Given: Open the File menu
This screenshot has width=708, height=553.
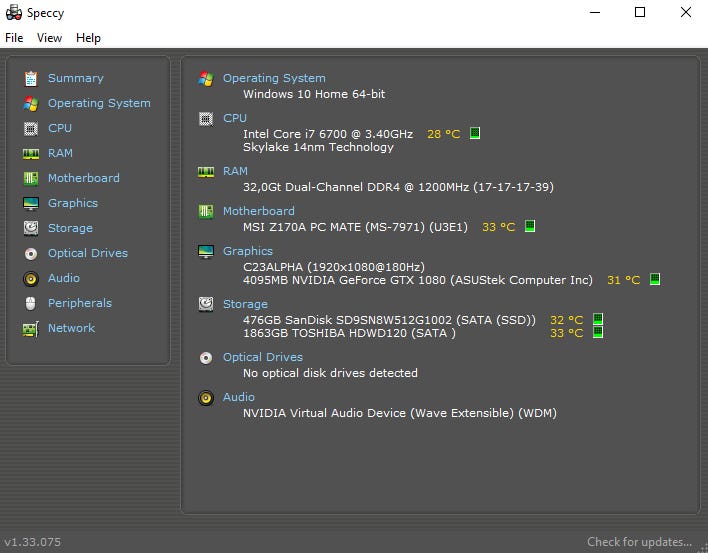Looking at the screenshot, I should pos(14,38).
